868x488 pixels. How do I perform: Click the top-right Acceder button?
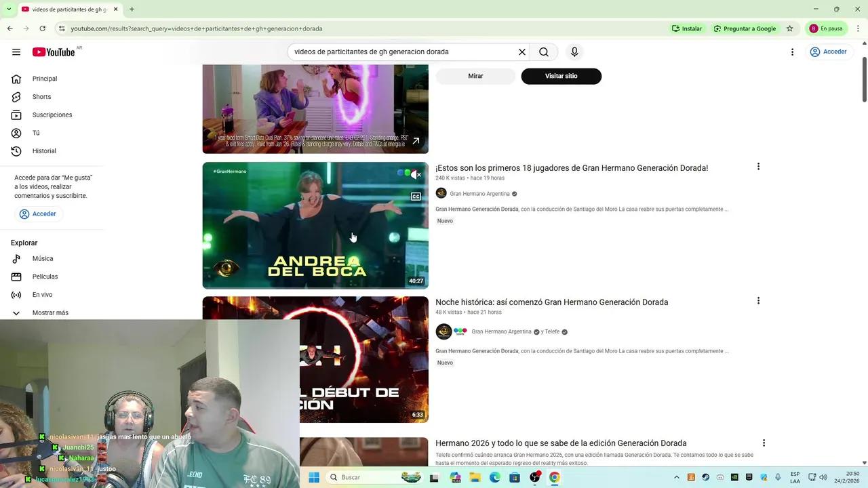pyautogui.click(x=828, y=52)
